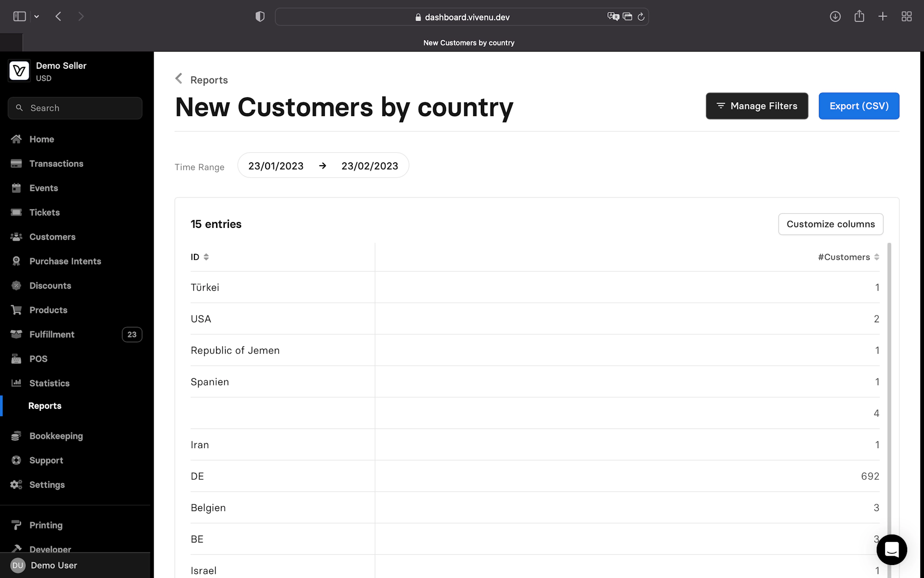Sort table by ID column arrows
The image size is (924, 578).
coord(206,257)
